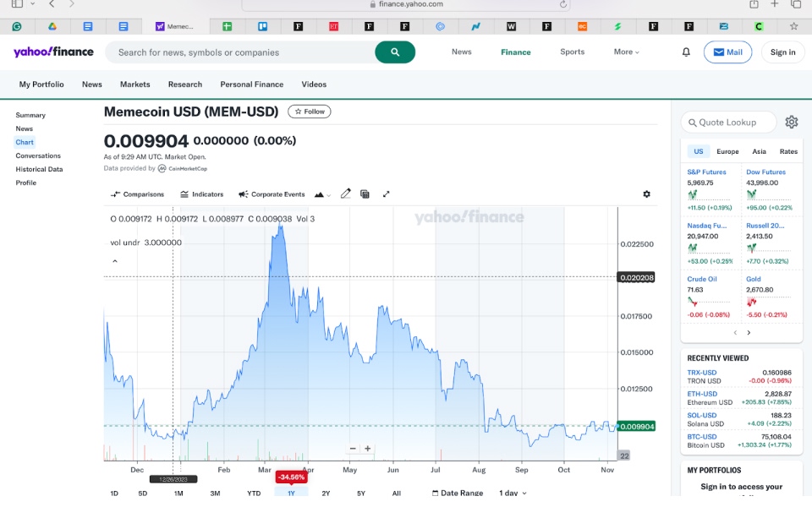Select the 1D range

(114, 493)
